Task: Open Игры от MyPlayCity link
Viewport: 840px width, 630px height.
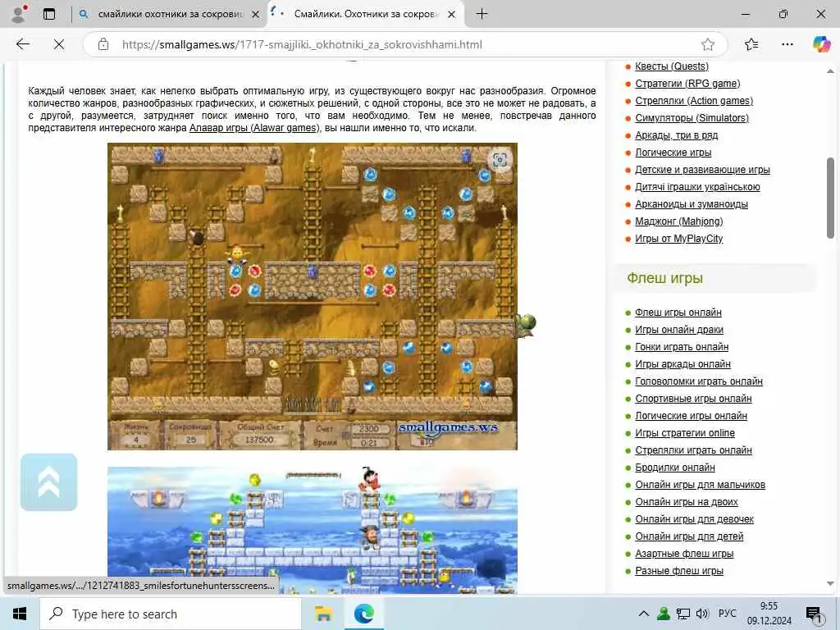Action: (678, 239)
